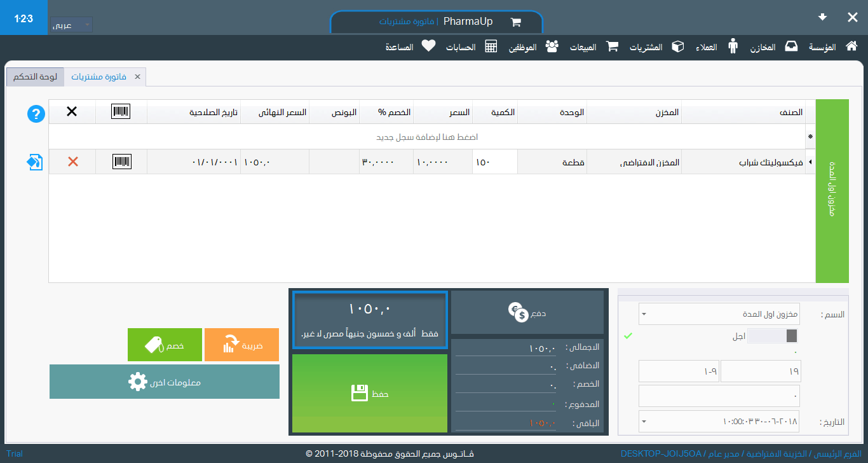Click the blue question mark help icon

click(x=36, y=114)
